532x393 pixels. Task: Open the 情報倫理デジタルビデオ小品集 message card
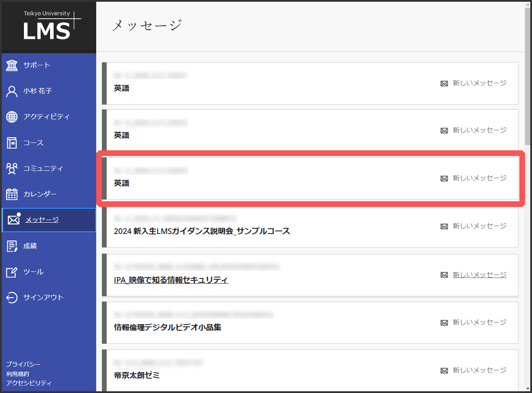point(261,322)
